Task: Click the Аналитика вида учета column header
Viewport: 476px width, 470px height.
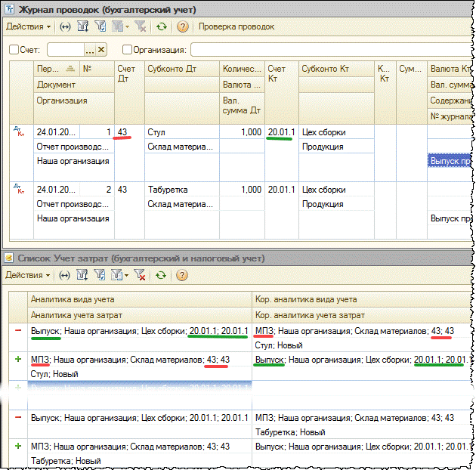Action: point(140,299)
